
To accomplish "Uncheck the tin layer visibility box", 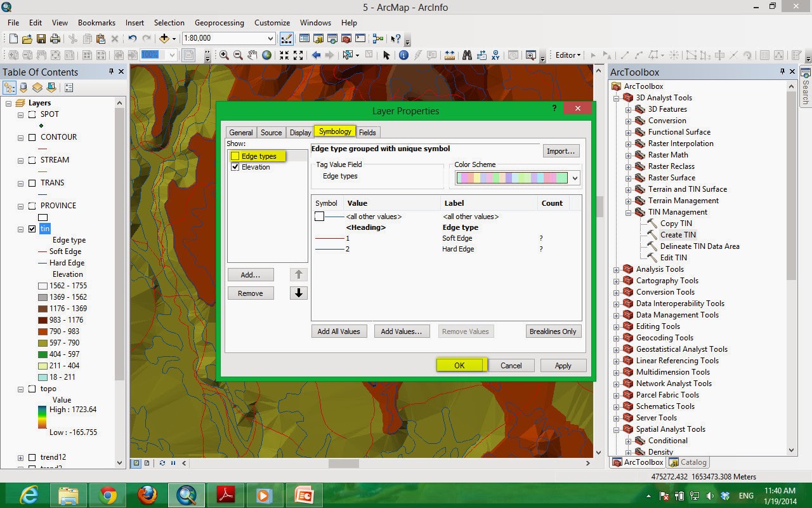I will [x=32, y=229].
